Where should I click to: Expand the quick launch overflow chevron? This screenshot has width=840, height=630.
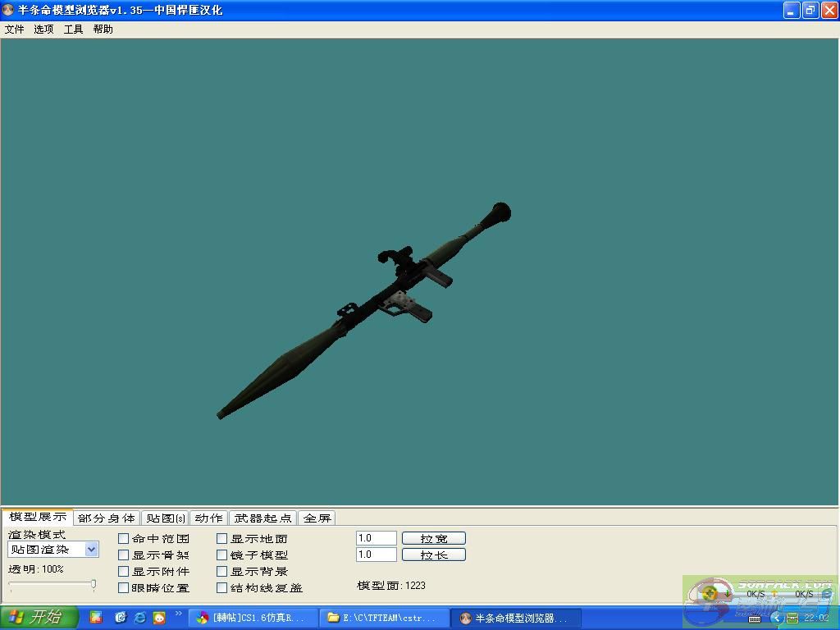[178, 613]
